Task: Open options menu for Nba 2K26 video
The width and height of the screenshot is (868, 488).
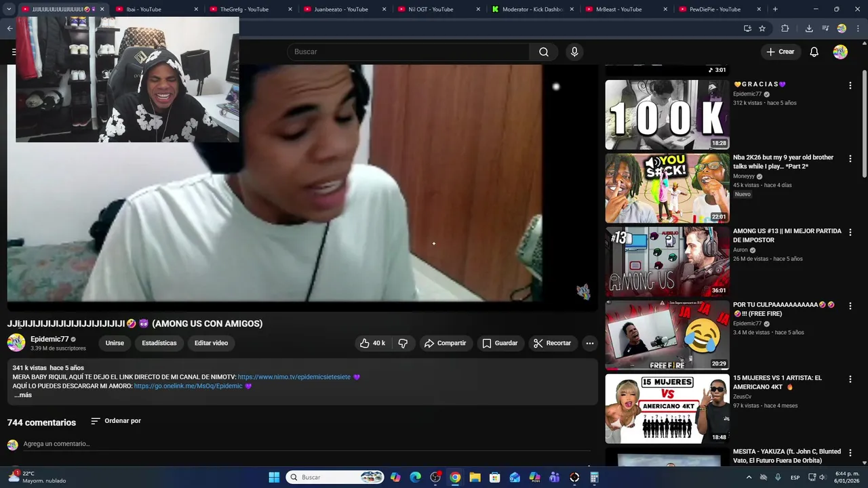Action: pyautogui.click(x=850, y=159)
